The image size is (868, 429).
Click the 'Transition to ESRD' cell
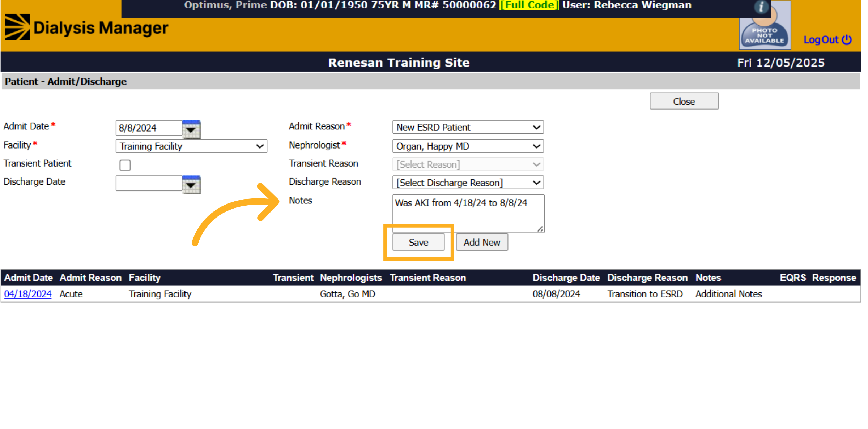click(645, 294)
